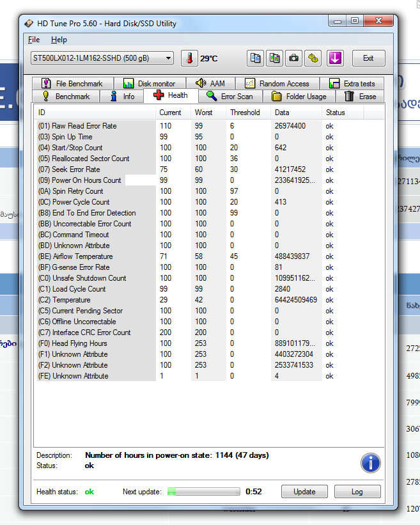Open the options tools icon
This screenshot has width=420, height=525.
pos(313,58)
